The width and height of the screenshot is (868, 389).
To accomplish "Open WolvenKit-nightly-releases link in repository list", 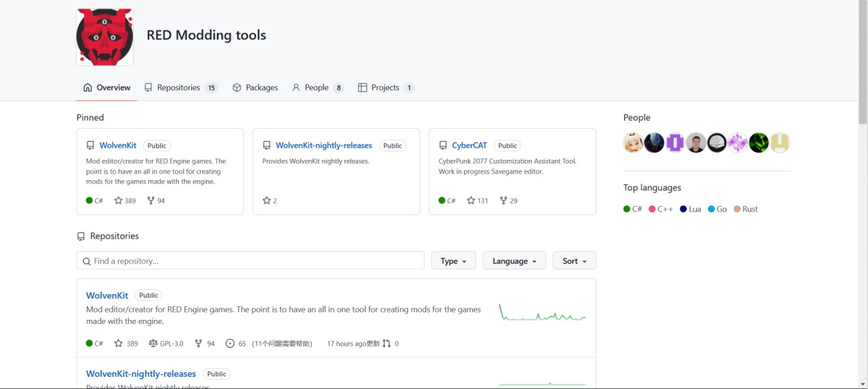I will [141, 373].
